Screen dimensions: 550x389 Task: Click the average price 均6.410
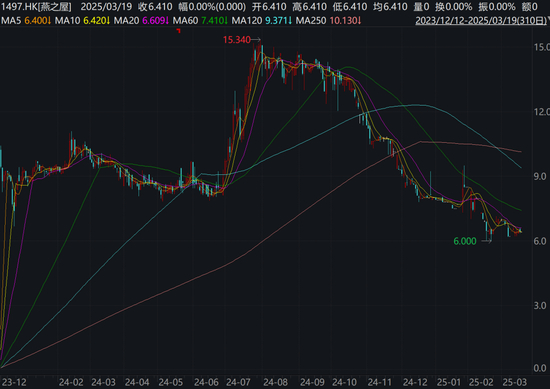tap(390, 7)
